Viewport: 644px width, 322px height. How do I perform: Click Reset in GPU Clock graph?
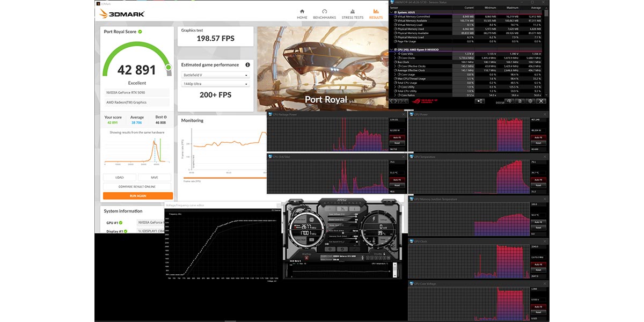point(539,269)
